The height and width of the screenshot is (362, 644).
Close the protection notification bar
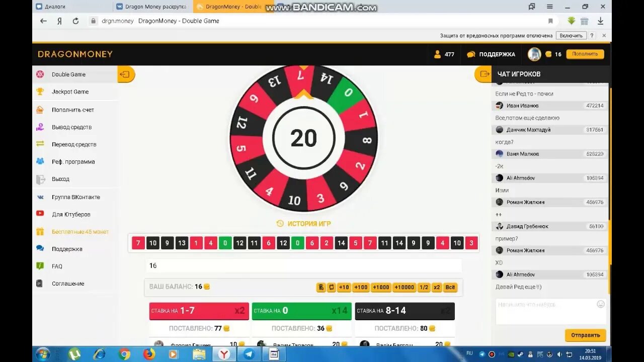(x=604, y=36)
